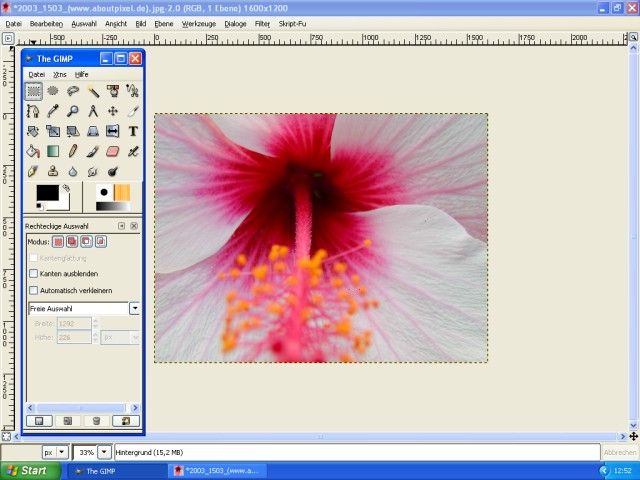
Task: Select the Intelligent Scissors tool
Action: coord(133,91)
